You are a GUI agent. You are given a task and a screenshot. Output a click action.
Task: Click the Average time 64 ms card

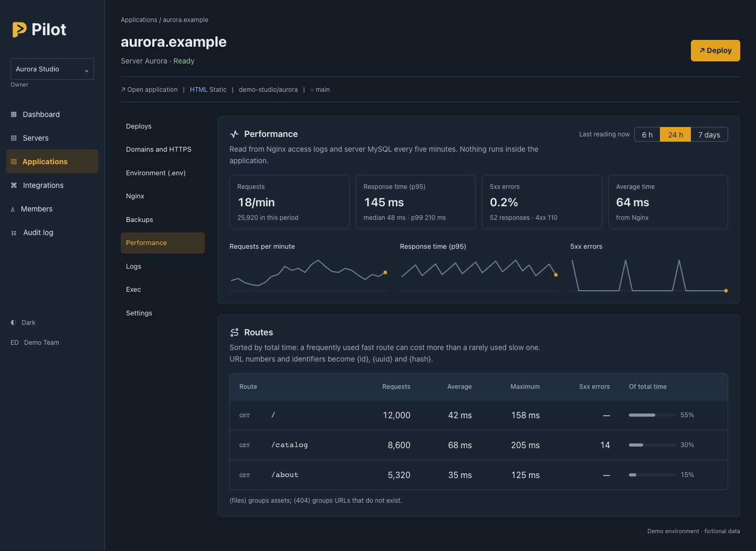pos(668,202)
